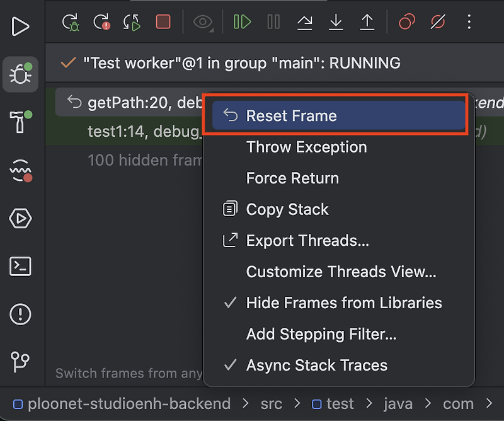Rerun the debug session
This screenshot has width=504, height=421.
(x=72, y=21)
